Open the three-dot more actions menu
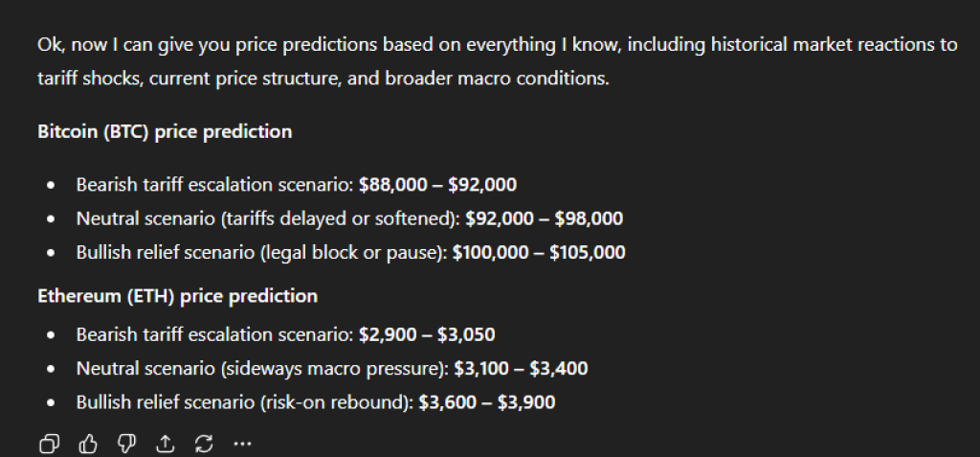 [241, 444]
